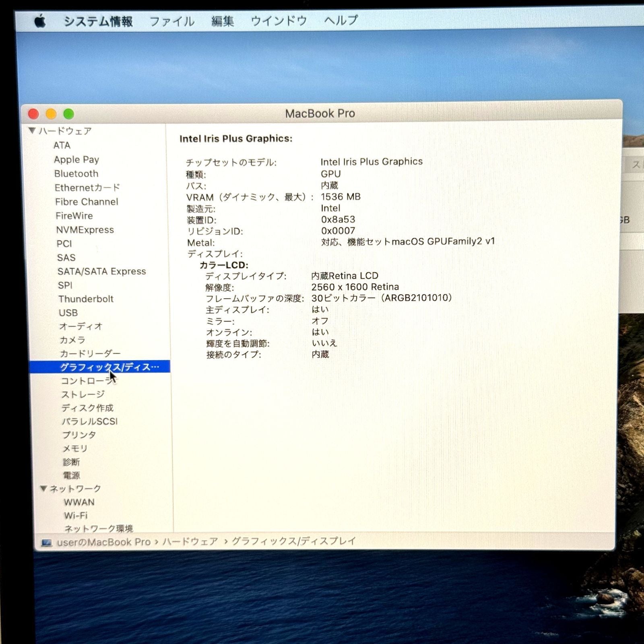The image size is (644, 644).
Task: Open the ヘルプ menu
Action: pyautogui.click(x=341, y=20)
